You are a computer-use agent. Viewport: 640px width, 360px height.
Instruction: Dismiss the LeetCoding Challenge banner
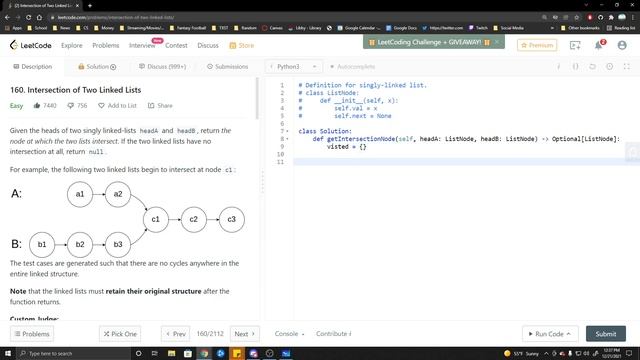click(497, 42)
